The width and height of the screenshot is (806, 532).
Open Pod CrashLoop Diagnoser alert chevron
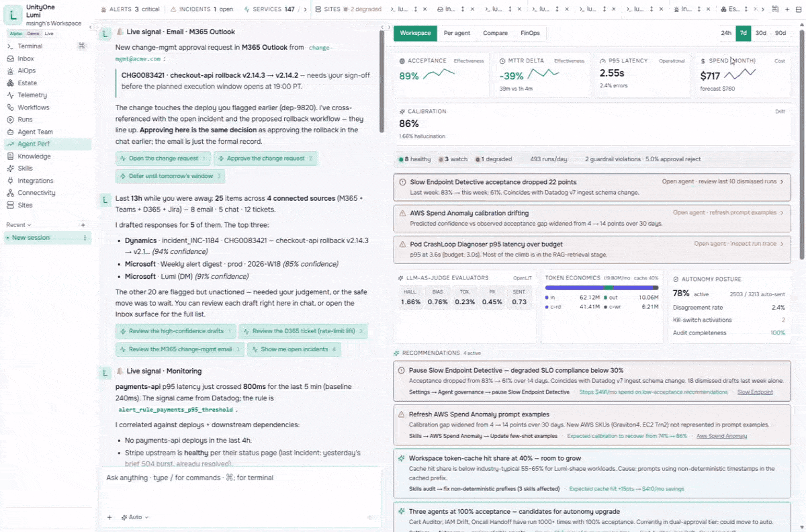782,244
